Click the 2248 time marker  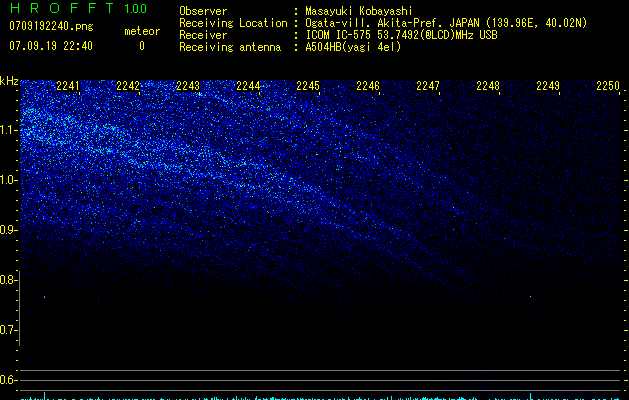tap(488, 86)
